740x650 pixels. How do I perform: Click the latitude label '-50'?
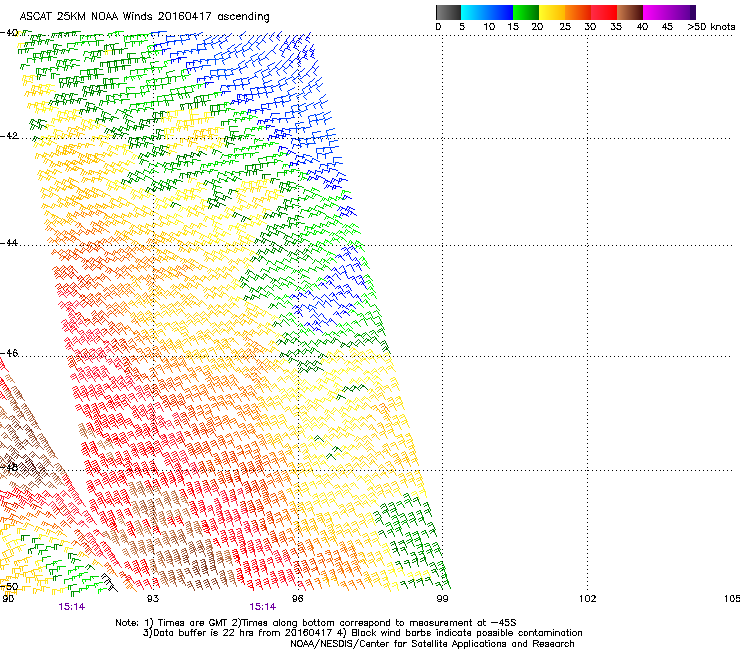(9, 587)
